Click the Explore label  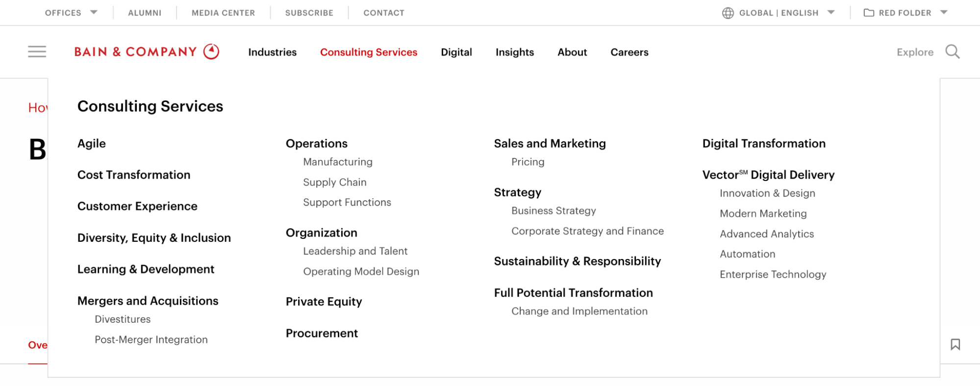click(x=914, y=51)
